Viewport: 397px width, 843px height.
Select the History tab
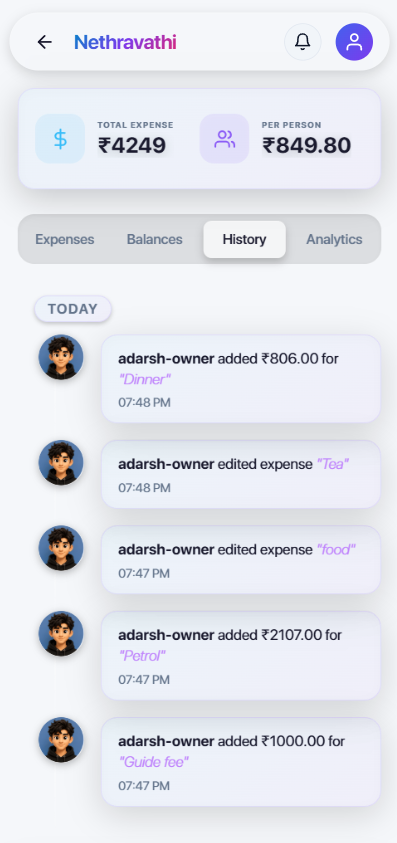point(244,239)
